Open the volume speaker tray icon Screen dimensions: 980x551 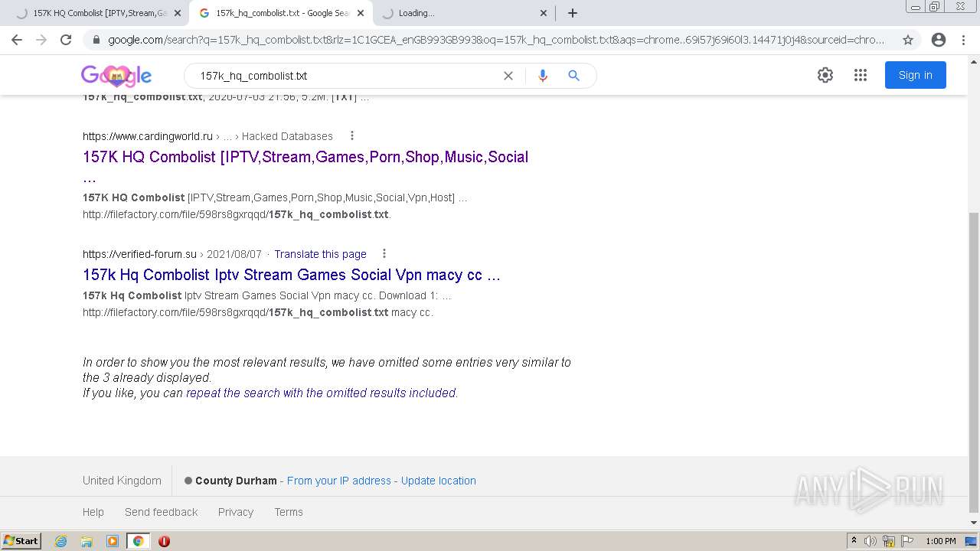point(871,541)
